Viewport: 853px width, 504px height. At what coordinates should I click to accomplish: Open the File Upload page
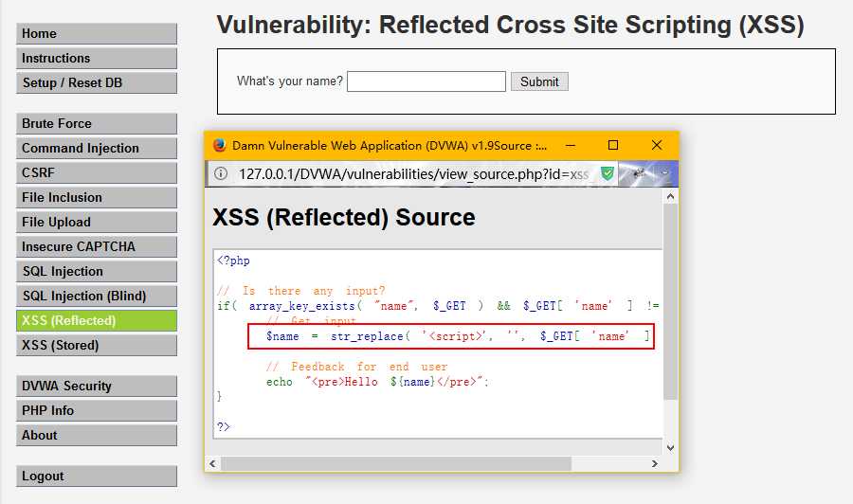[97, 222]
